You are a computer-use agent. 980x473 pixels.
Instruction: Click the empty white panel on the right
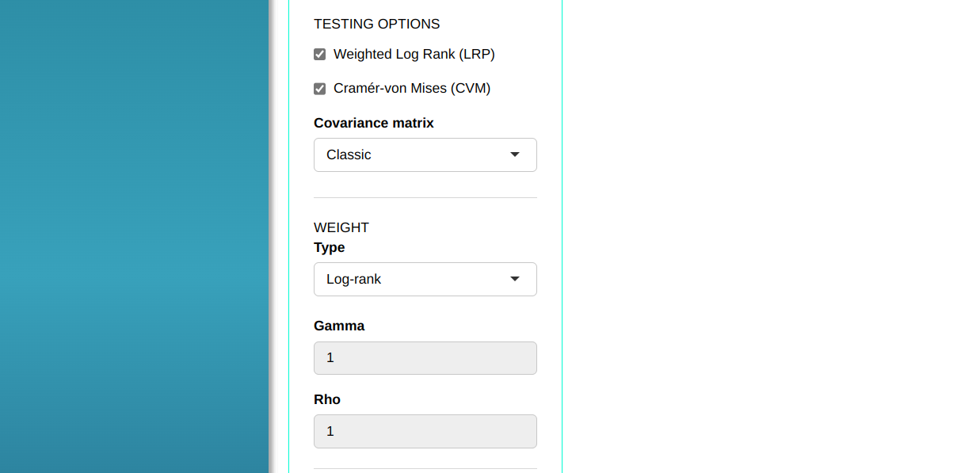[x=768, y=238]
